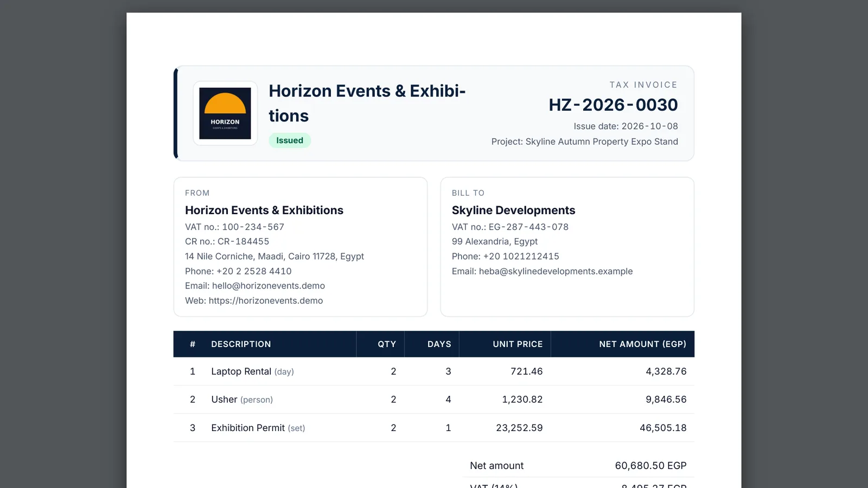
Task: Open email heba@skylinedevelopments.example
Action: [x=542, y=271]
